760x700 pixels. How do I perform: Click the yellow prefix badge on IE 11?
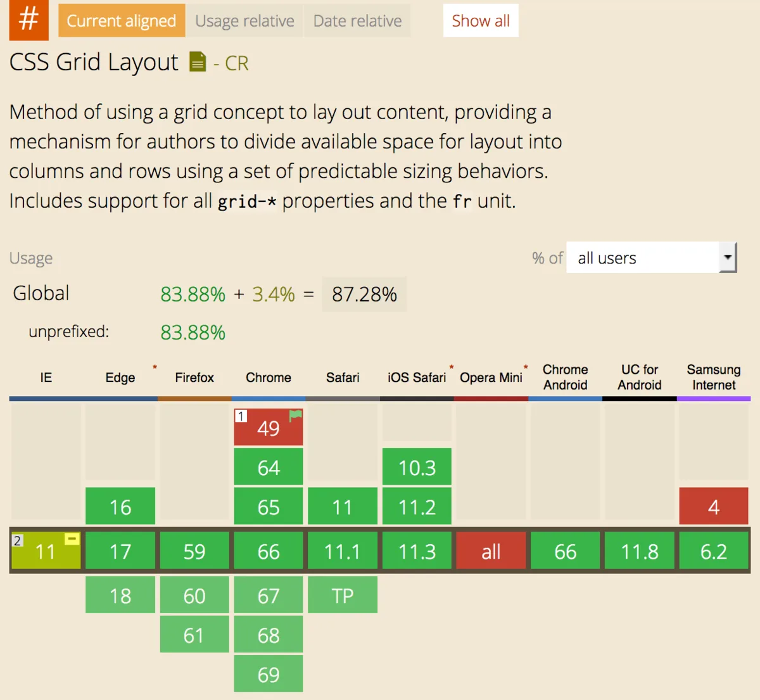tap(72, 538)
